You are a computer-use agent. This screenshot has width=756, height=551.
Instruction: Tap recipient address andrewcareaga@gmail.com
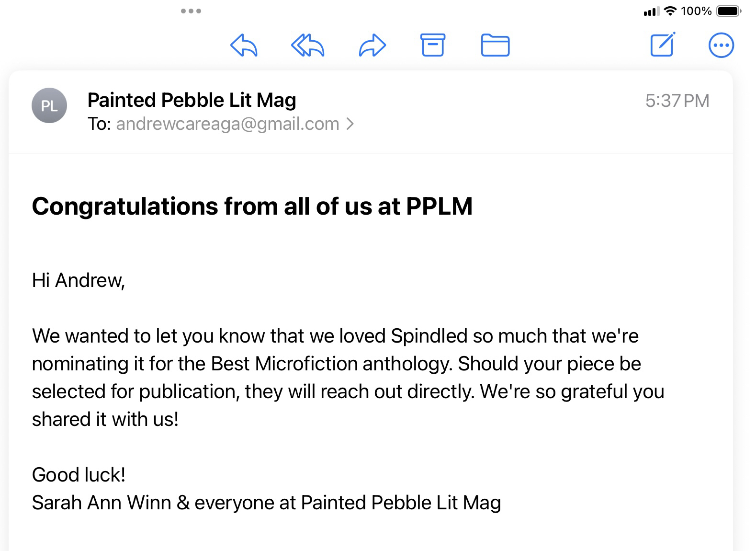pyautogui.click(x=227, y=124)
